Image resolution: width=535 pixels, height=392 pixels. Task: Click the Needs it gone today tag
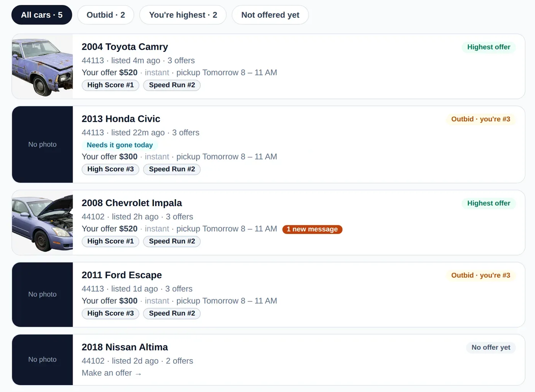coord(120,145)
